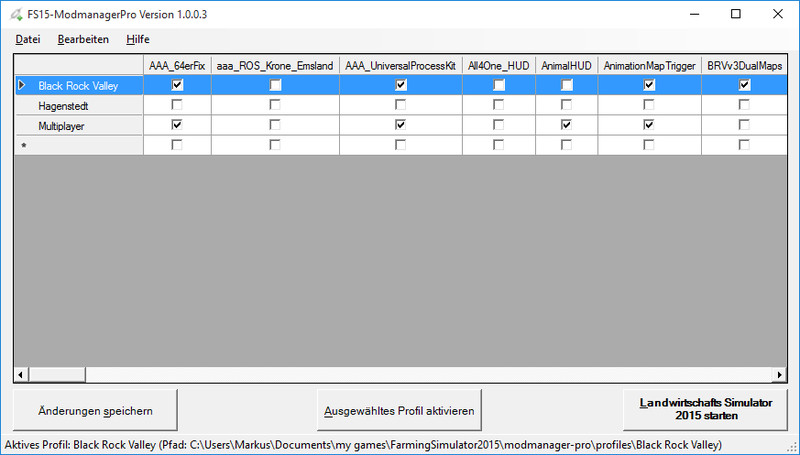Click the scrollbar right arrow
This screenshot has width=800, height=455.
tap(778, 374)
